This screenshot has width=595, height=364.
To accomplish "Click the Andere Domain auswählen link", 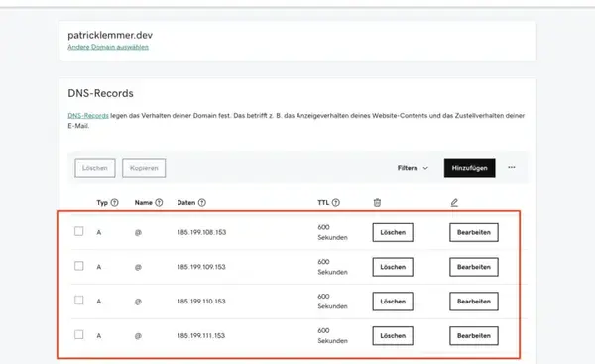I will point(108,47).
